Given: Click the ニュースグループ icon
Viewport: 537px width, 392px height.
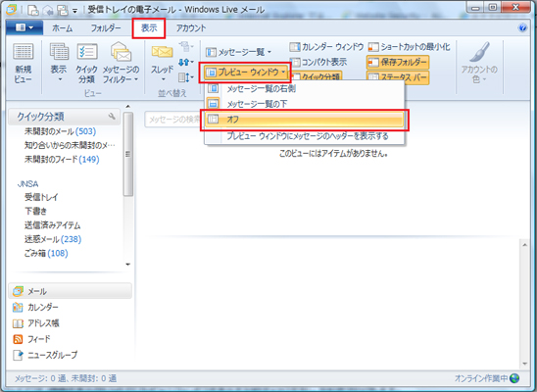Looking at the screenshot, I should [x=19, y=355].
